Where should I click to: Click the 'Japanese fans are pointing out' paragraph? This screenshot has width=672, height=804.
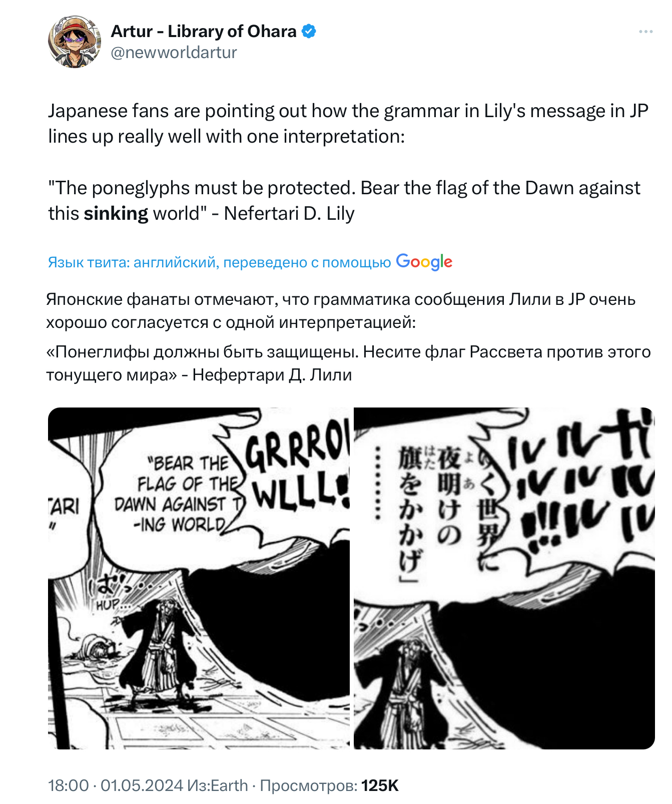[348, 123]
